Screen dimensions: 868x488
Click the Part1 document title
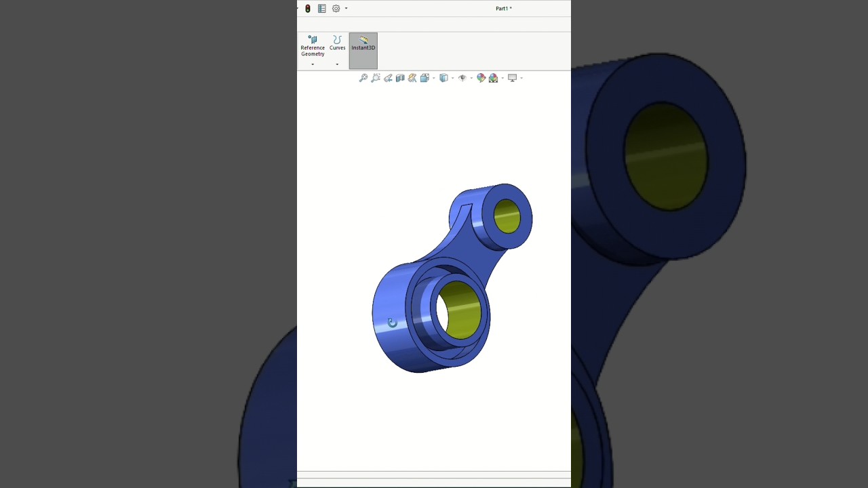tap(504, 9)
